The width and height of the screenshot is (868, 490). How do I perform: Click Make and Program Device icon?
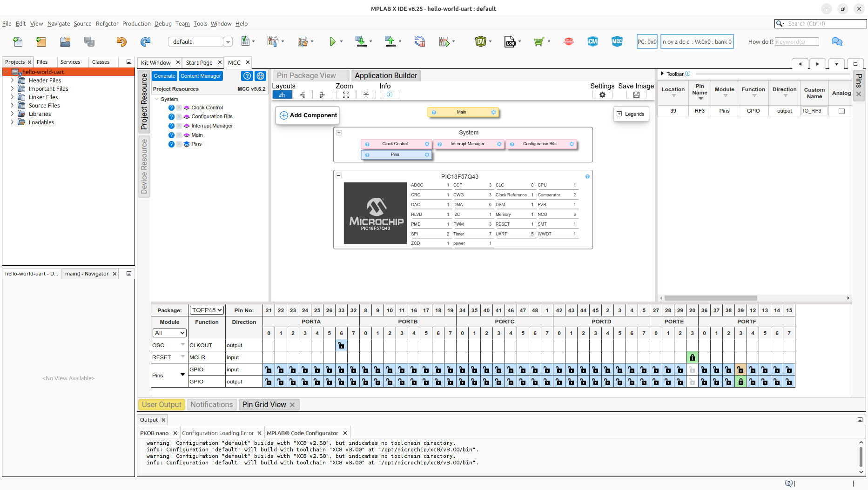pos(361,42)
